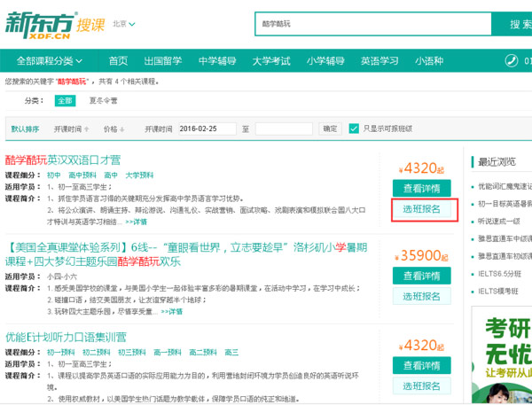Screen dimensions: 532x405
Task: Open the 大学考试 navigation tab
Action: click(270, 61)
